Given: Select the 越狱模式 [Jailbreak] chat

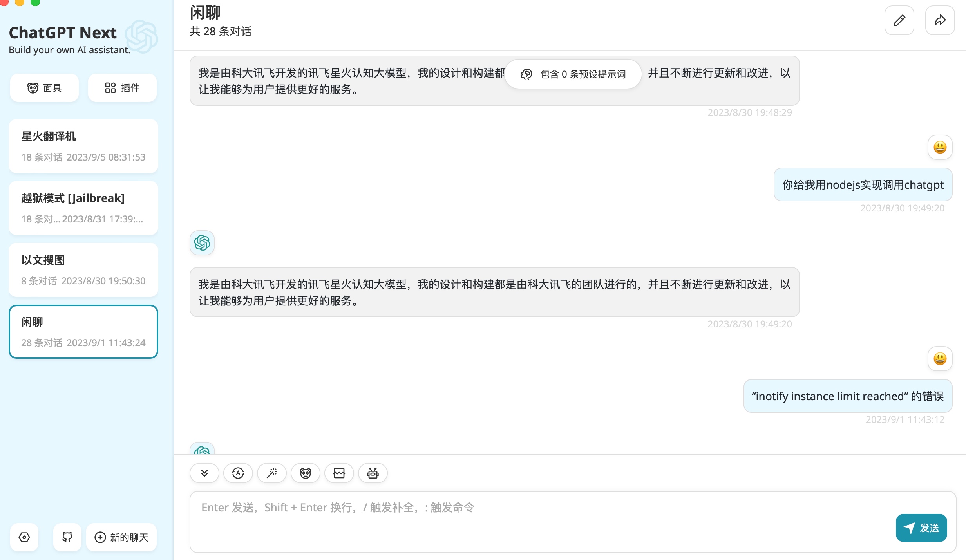Looking at the screenshot, I should [83, 208].
